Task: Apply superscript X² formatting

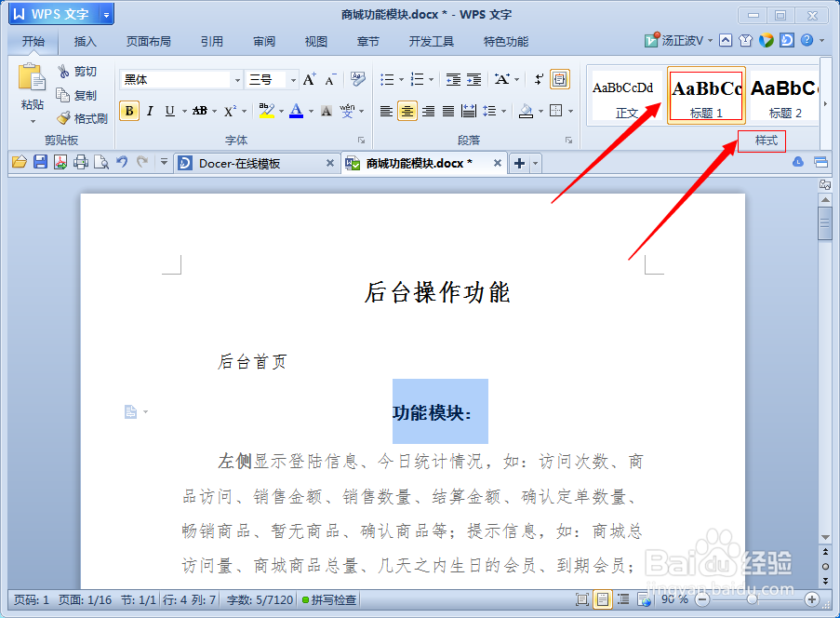Action: coord(231,111)
